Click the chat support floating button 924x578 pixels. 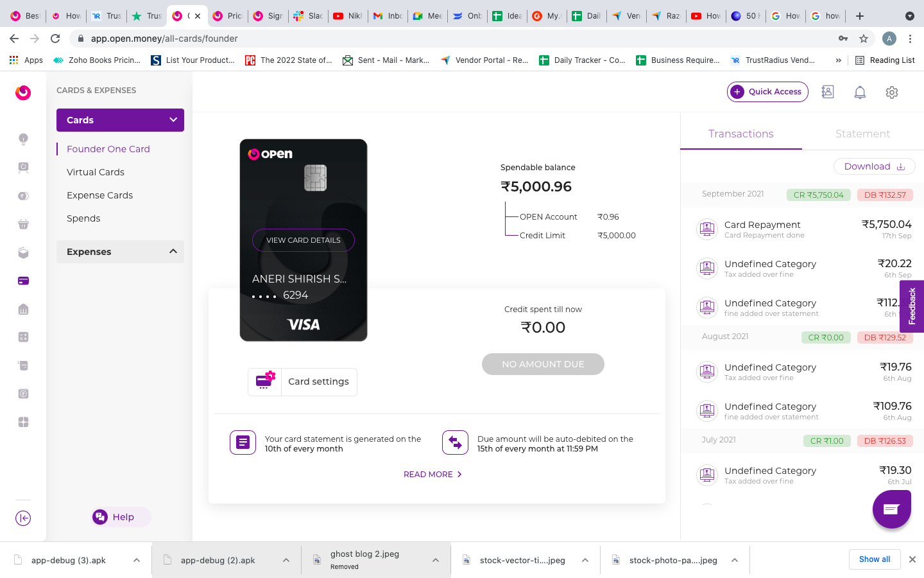coord(891,509)
